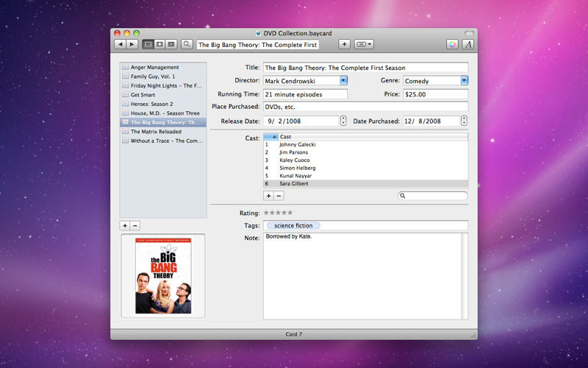Image resolution: width=588 pixels, height=368 pixels.
Task: Click the toolbar search text field
Action: (x=258, y=45)
